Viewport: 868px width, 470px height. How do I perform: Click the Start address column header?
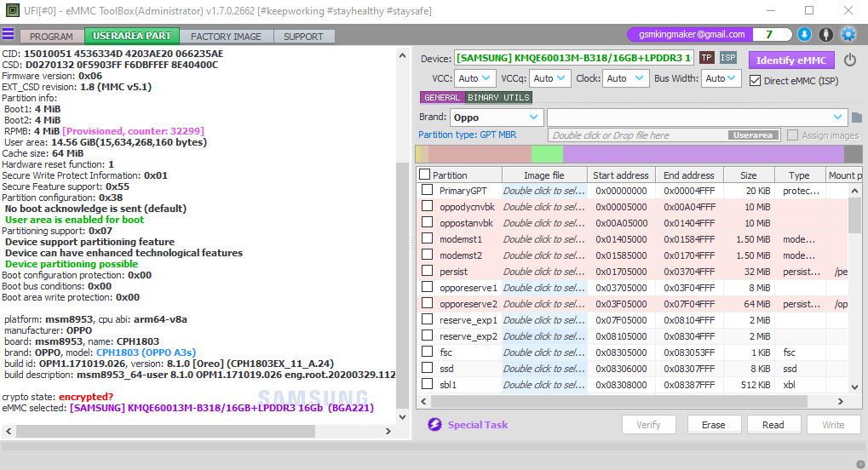click(621, 175)
